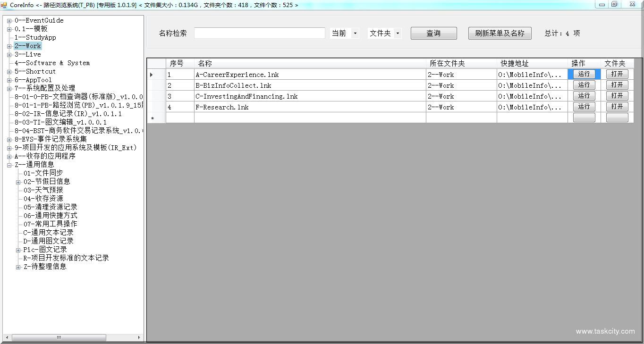The width and height of the screenshot is (644, 344).
Task: Click the 刷新菜单及名称 button
Action: pyautogui.click(x=500, y=33)
